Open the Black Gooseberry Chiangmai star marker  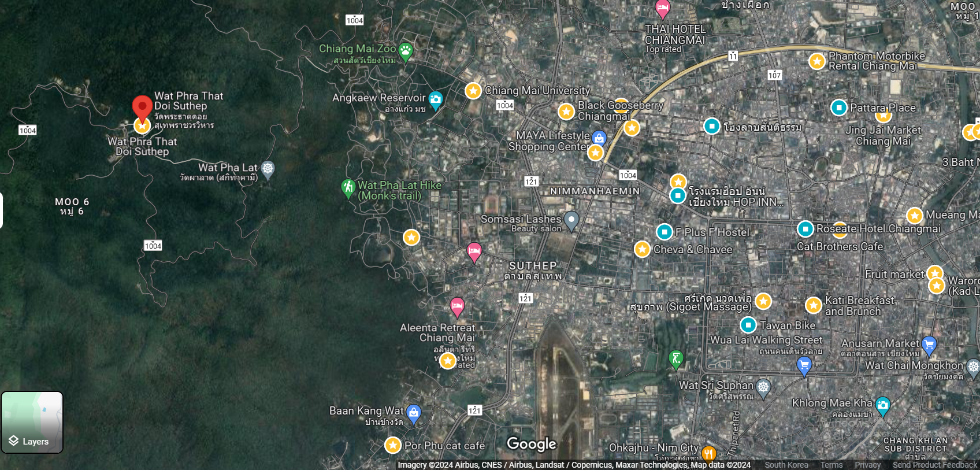click(566, 111)
